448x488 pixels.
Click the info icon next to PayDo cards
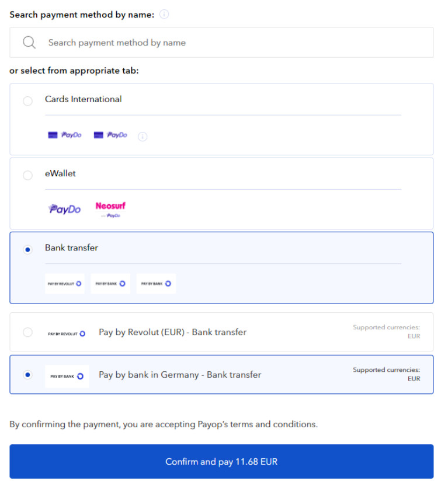[143, 137]
